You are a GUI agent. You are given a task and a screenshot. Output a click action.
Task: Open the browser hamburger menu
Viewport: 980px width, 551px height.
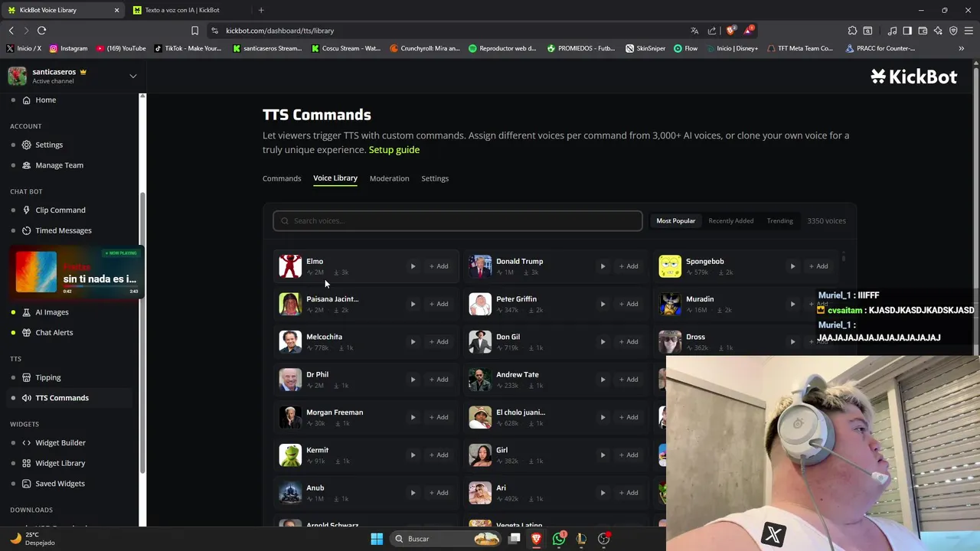point(968,31)
